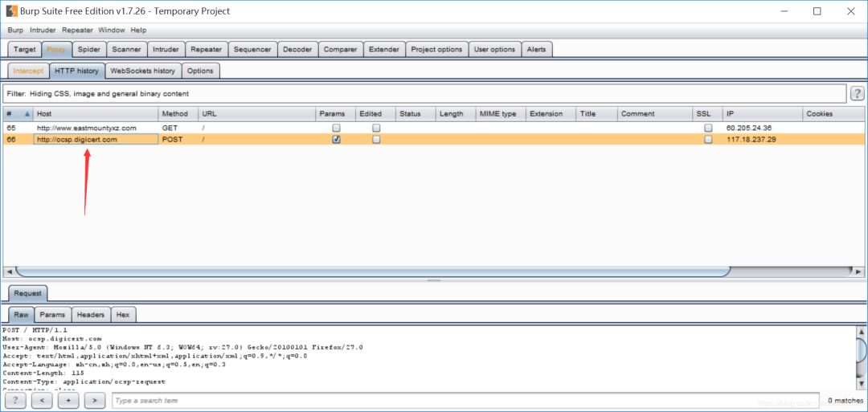Open the Help menu

pos(138,31)
